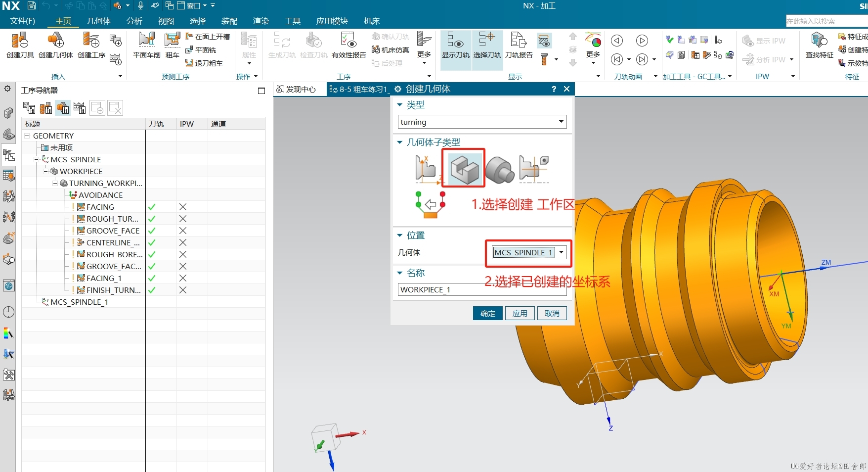Click the 退刀粗车 icon
The width and height of the screenshot is (868, 472).
point(204,63)
